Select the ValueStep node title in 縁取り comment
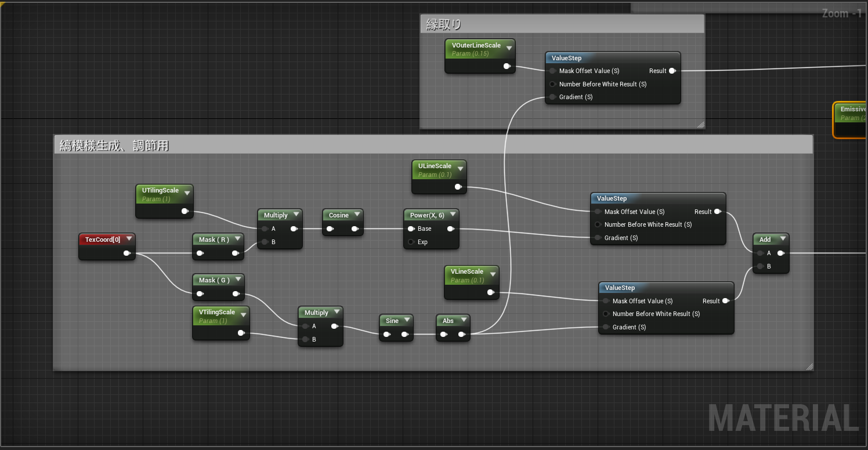Image resolution: width=868 pixels, height=450 pixels. (566, 58)
